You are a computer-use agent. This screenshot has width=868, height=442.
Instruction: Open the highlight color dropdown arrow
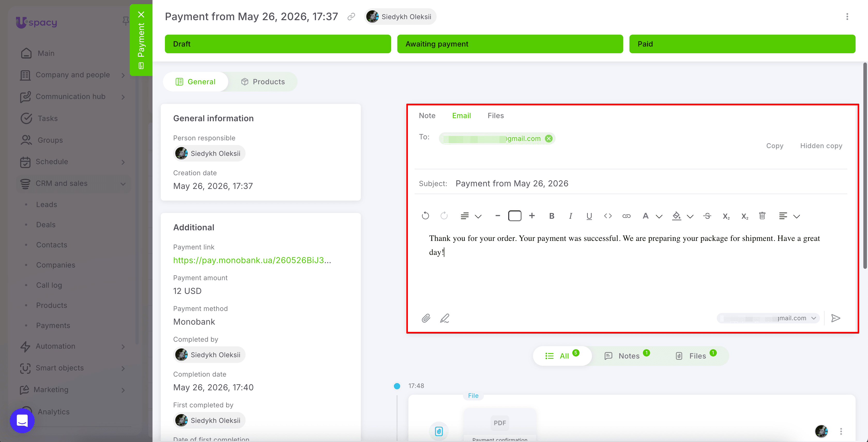coord(690,216)
